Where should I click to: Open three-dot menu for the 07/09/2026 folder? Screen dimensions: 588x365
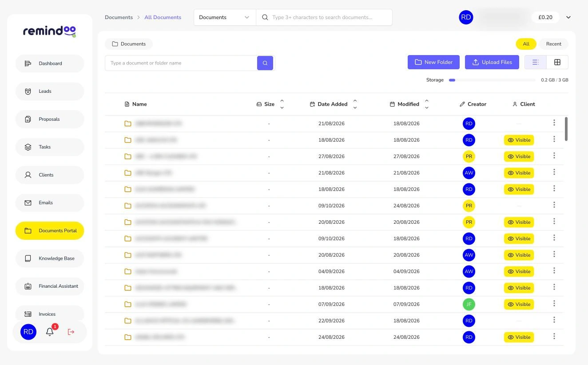[554, 304]
